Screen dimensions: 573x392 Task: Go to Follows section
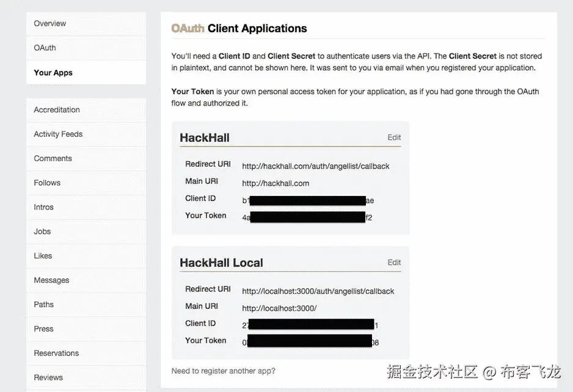(86, 183)
